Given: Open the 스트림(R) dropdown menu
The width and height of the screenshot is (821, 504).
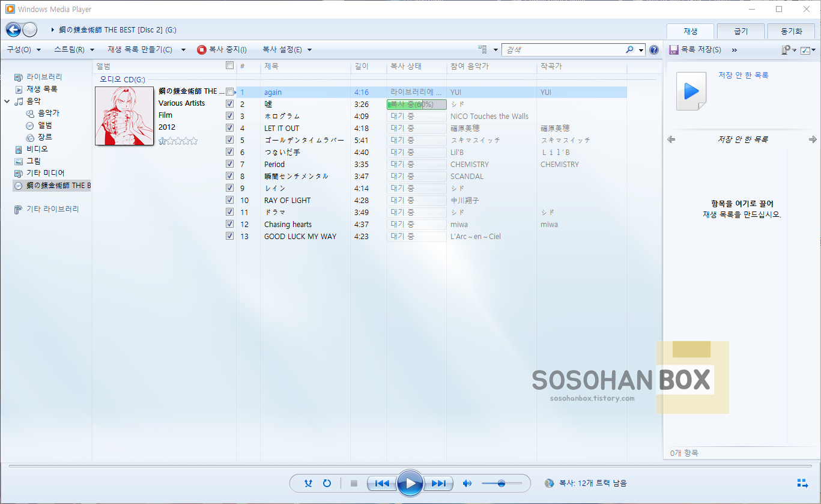Looking at the screenshot, I should [74, 50].
